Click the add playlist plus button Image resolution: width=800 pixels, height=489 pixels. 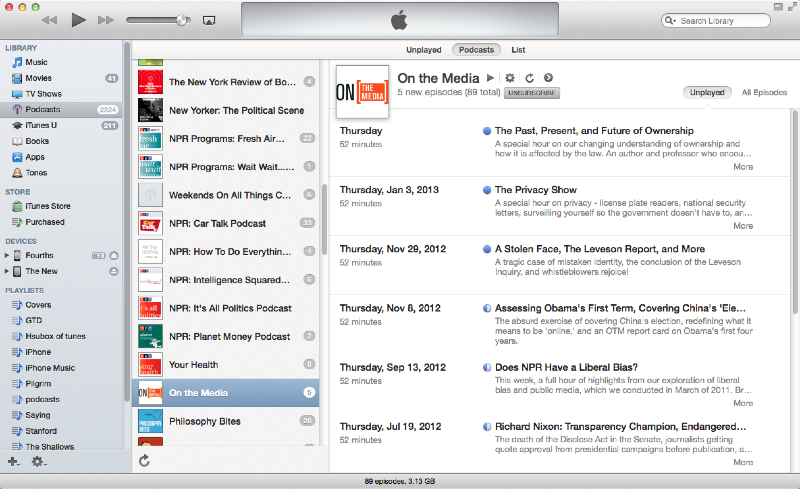(13, 461)
